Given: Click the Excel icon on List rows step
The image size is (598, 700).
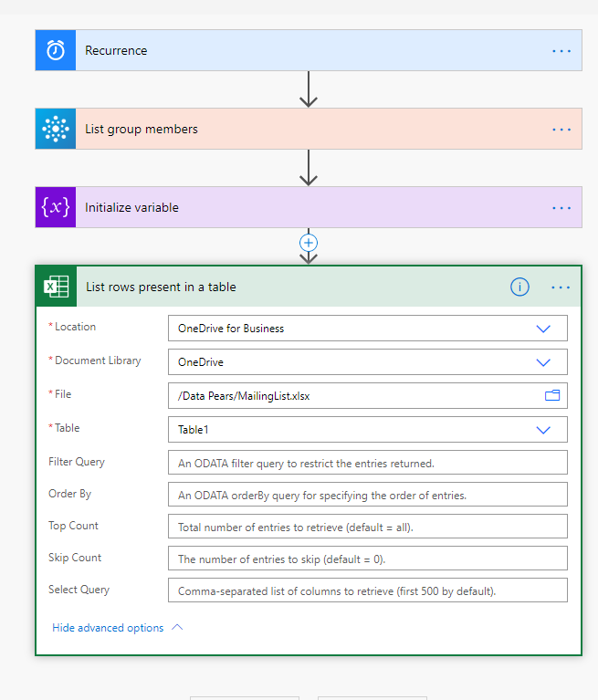Looking at the screenshot, I should tap(57, 287).
